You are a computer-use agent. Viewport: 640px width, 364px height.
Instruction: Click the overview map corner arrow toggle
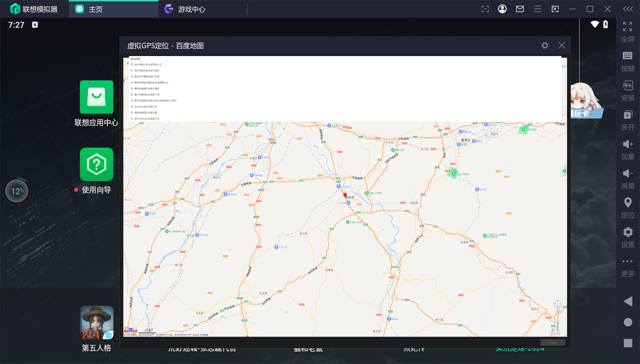coord(566,335)
